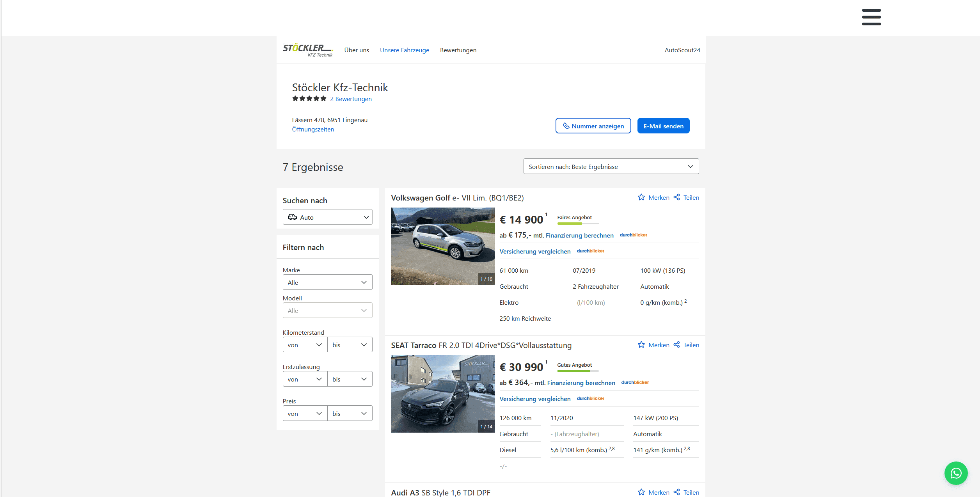
Task: Click the Stöckler KFZ Technik logo
Action: click(308, 50)
